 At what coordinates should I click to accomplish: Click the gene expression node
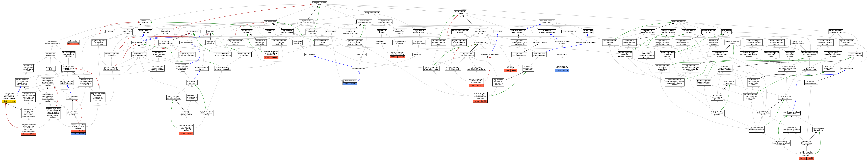(x=847, y=68)
